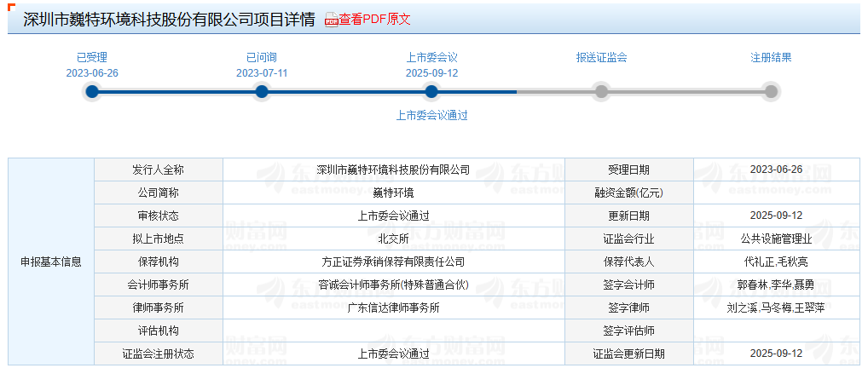The image size is (868, 368).
Task: Click the 受理日期 label cell
Action: (x=629, y=170)
